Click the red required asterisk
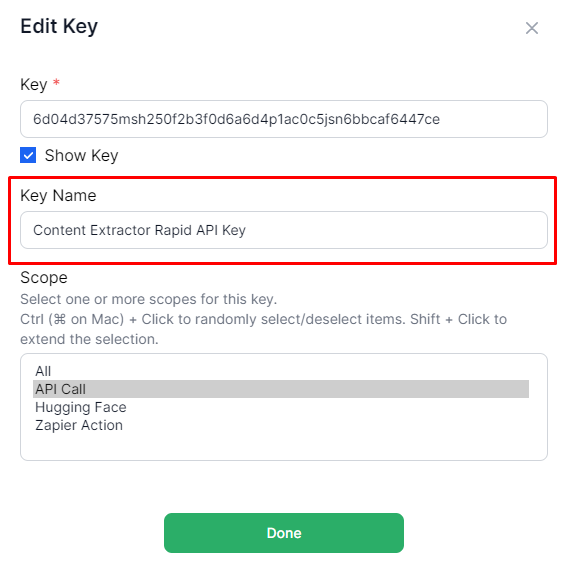Screen dimensions: 566x570 tap(56, 83)
